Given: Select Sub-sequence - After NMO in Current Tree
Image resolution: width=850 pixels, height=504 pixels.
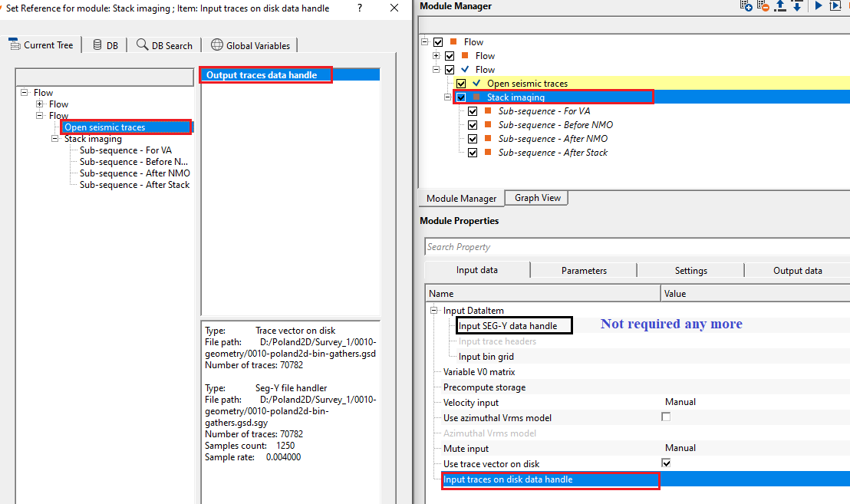Looking at the screenshot, I should [x=134, y=173].
